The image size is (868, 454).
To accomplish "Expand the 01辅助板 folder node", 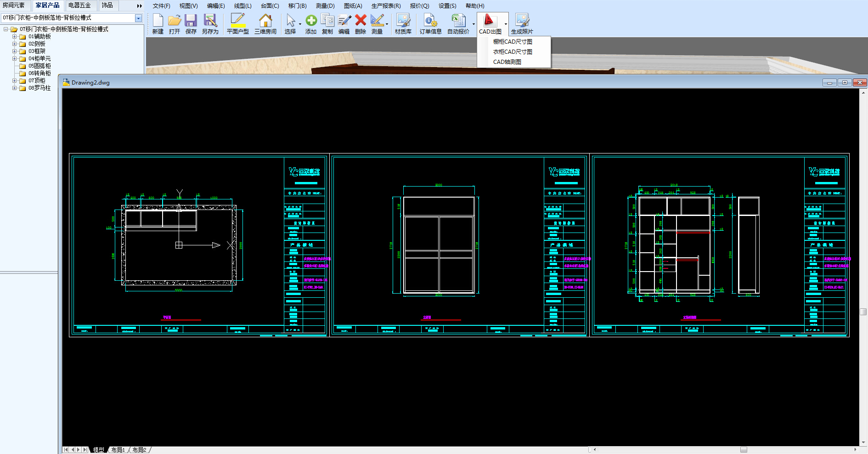I will click(14, 37).
